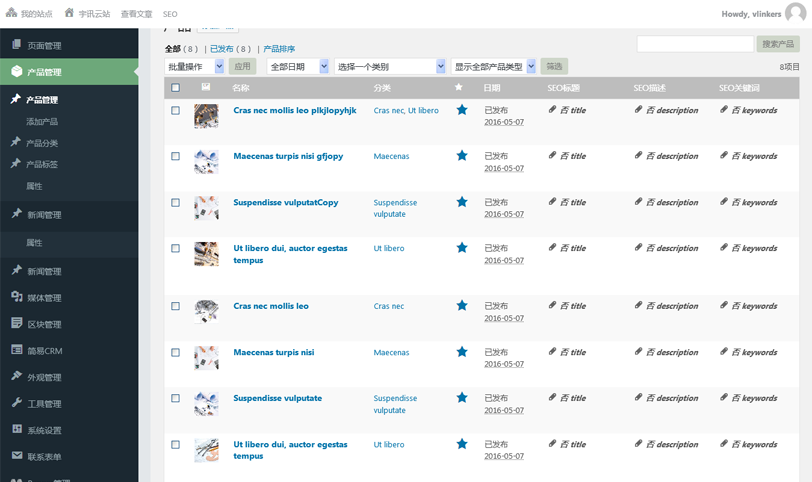Open category link Ut libero in fourth row
812x482 pixels.
[389, 248]
